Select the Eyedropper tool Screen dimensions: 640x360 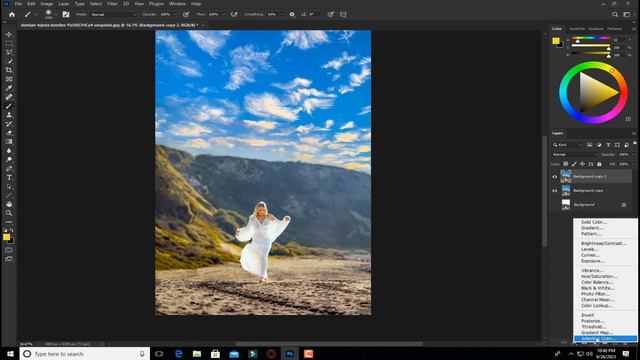[x=9, y=88]
